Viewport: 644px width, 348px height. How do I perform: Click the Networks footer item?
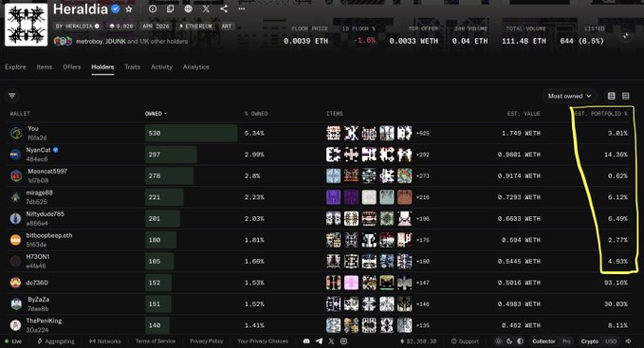[x=105, y=341]
